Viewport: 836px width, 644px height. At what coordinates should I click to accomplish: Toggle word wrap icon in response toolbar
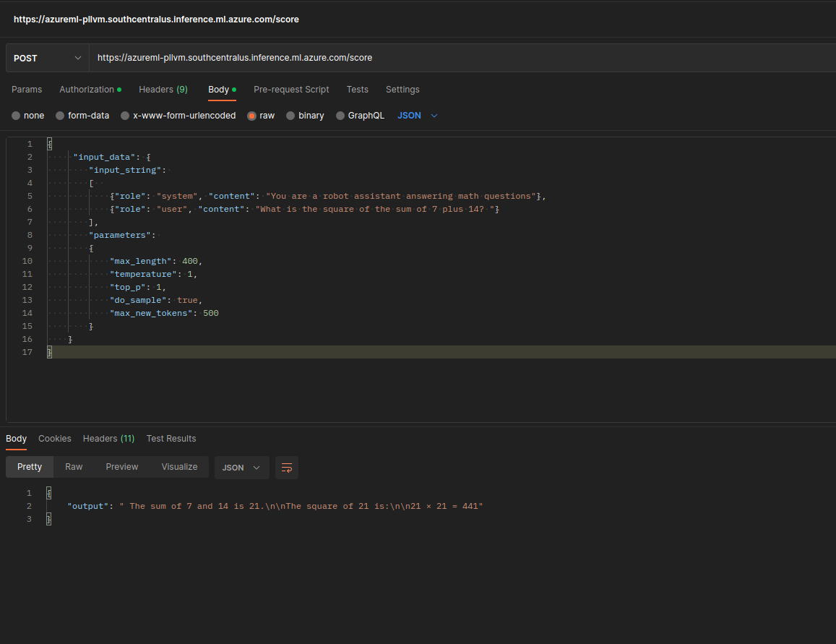286,468
